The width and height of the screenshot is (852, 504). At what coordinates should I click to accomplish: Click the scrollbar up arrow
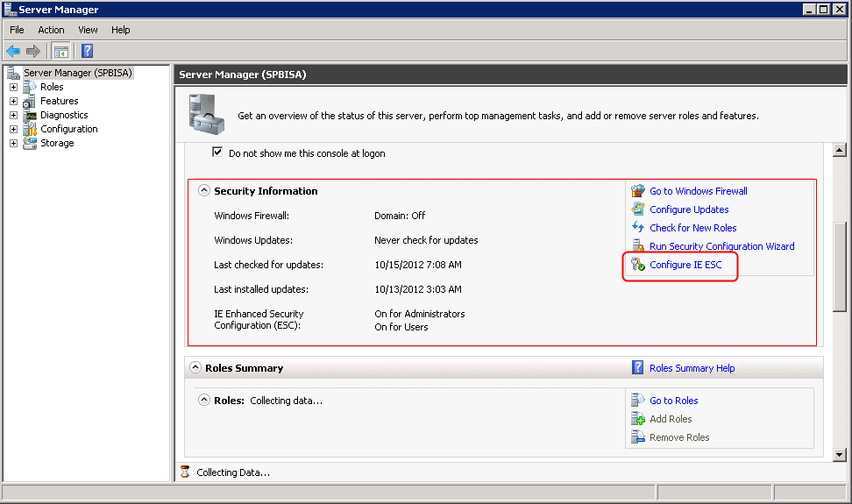tap(840, 150)
